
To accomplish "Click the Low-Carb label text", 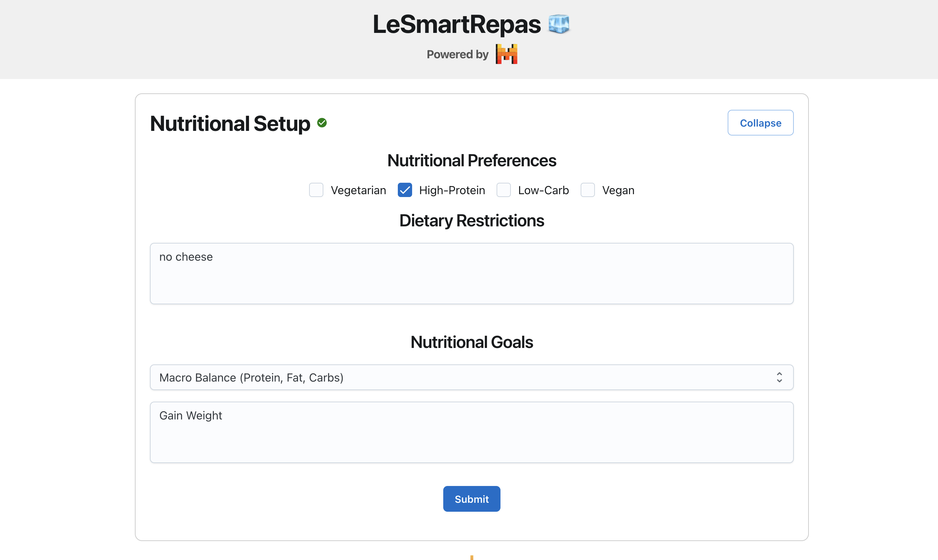I will tap(543, 190).
